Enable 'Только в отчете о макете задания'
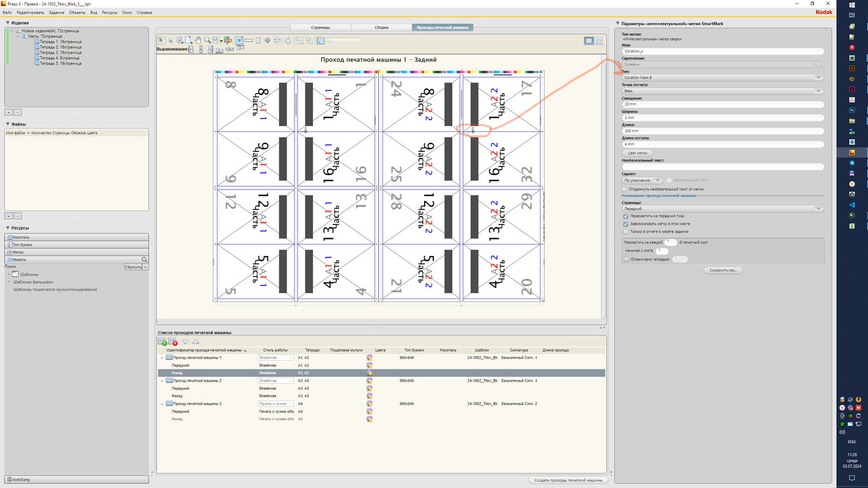 [626, 232]
